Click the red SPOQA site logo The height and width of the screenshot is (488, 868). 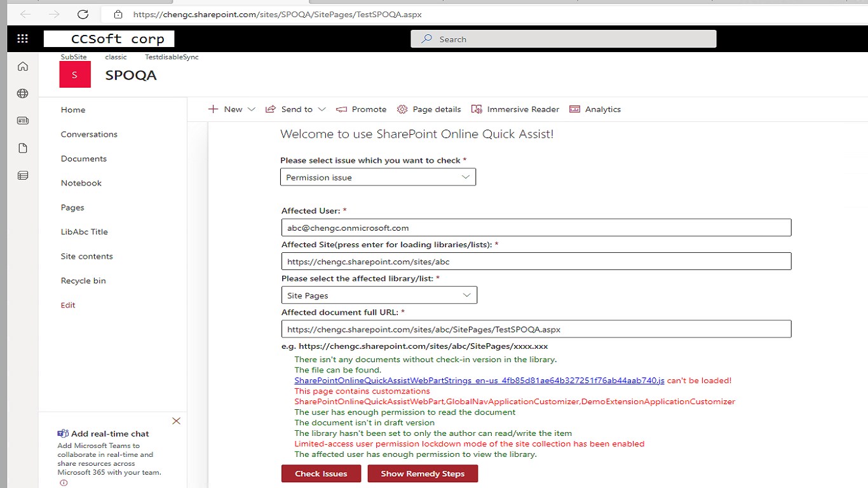coord(74,75)
